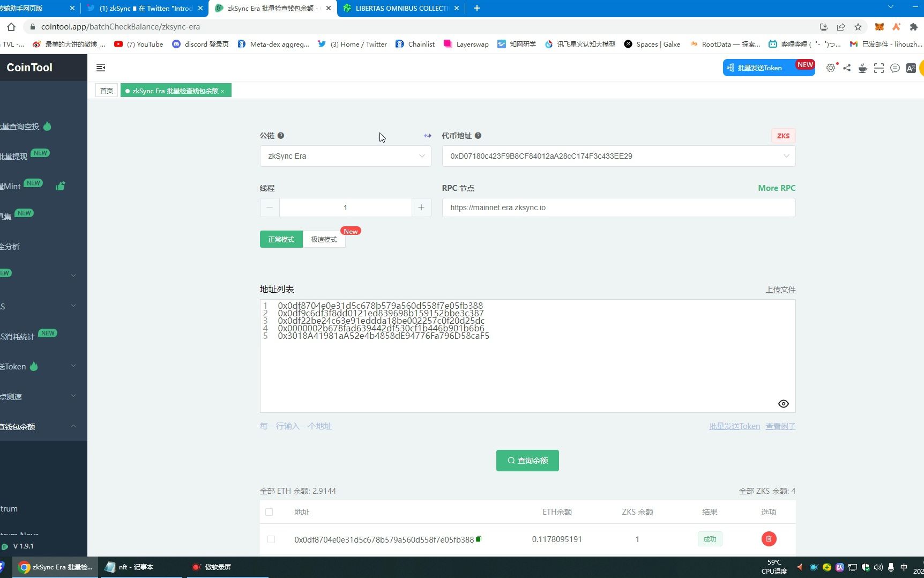This screenshot has width=924, height=578.
Task: Open MetaMask fox extension icon
Action: pos(880,27)
